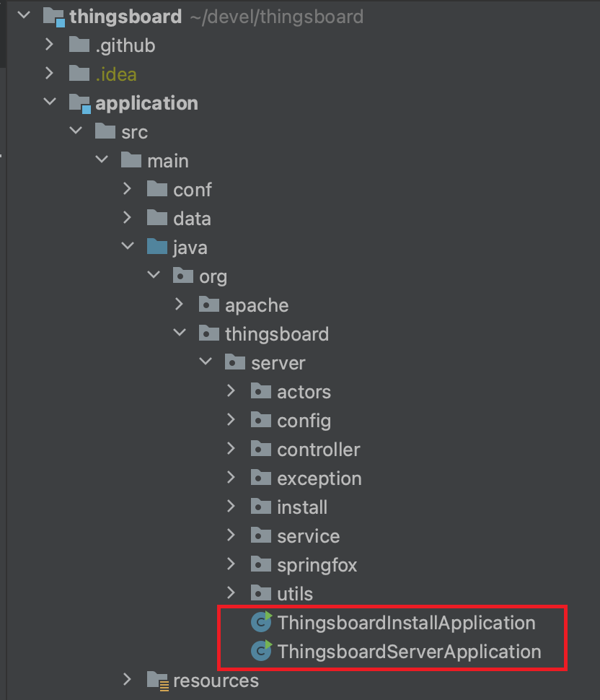The height and width of the screenshot is (700, 600).
Task: Select ThingsboardInstallApplication file name
Action: (406, 623)
